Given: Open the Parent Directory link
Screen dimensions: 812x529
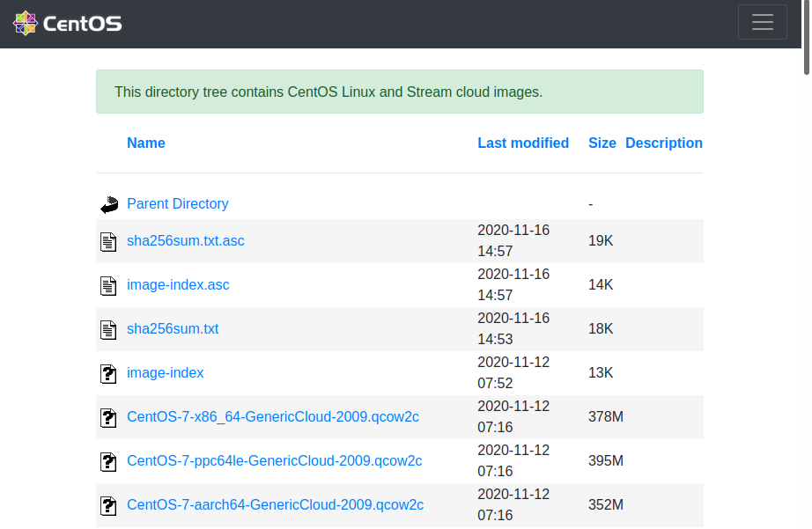Looking at the screenshot, I should [x=178, y=203].
